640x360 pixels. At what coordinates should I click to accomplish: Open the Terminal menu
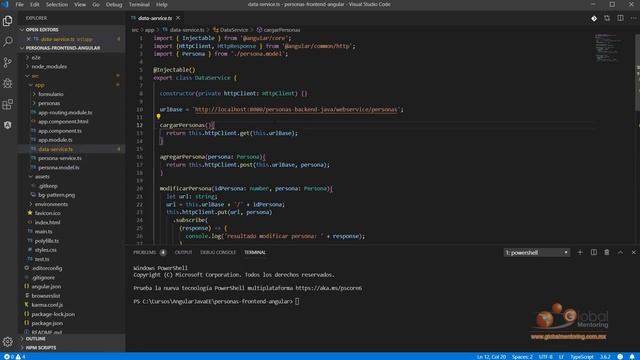tap(139, 4)
